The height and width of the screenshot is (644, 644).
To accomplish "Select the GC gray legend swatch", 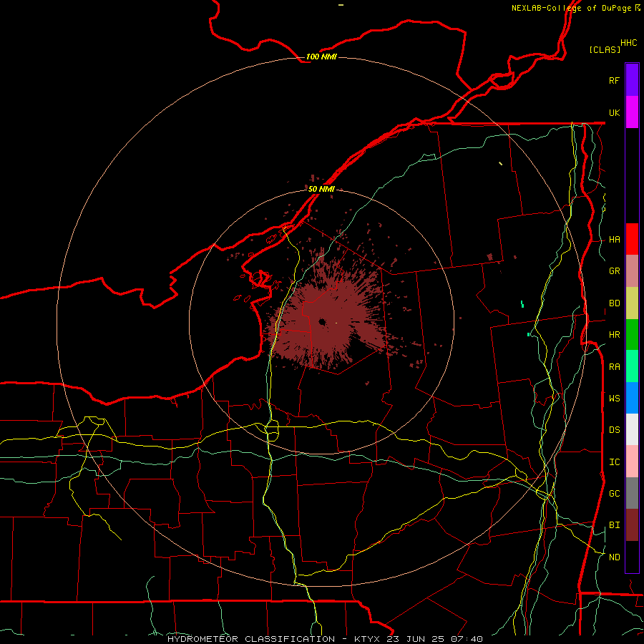I will [x=632, y=493].
